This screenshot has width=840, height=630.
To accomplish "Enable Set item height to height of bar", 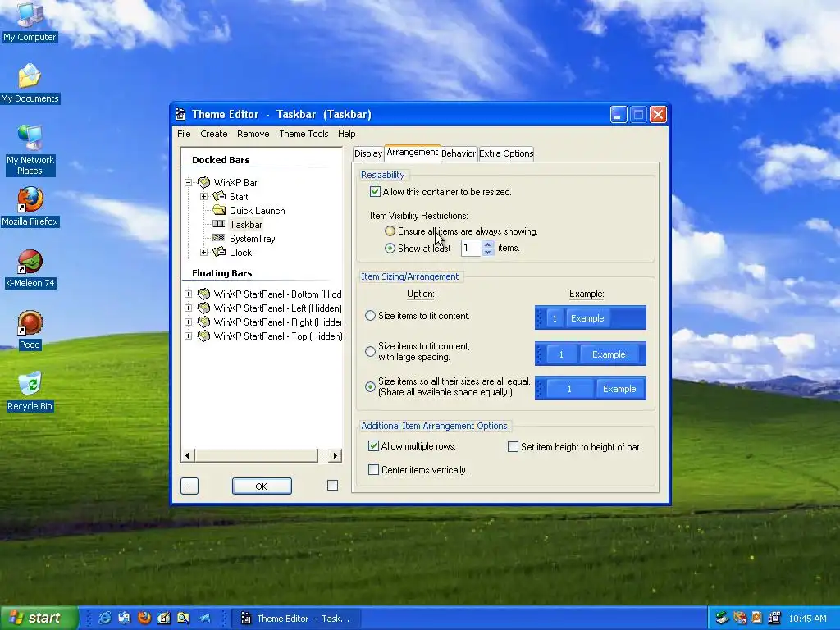I will pyautogui.click(x=513, y=447).
